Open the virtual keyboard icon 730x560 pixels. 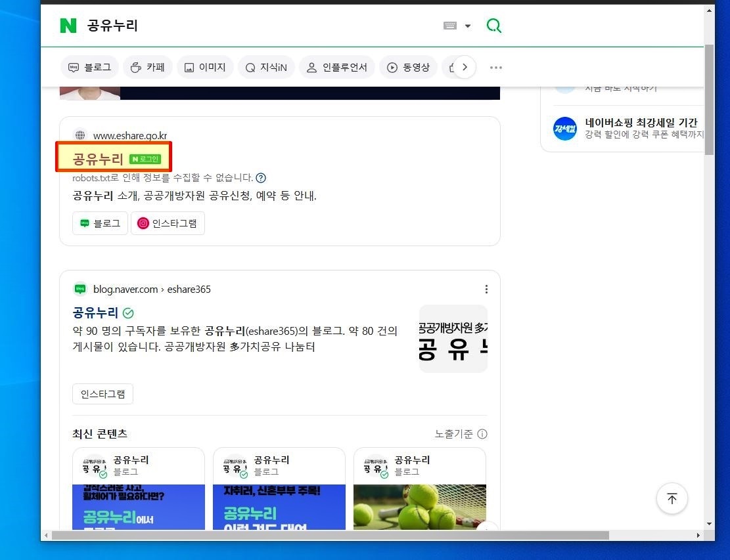[449, 26]
